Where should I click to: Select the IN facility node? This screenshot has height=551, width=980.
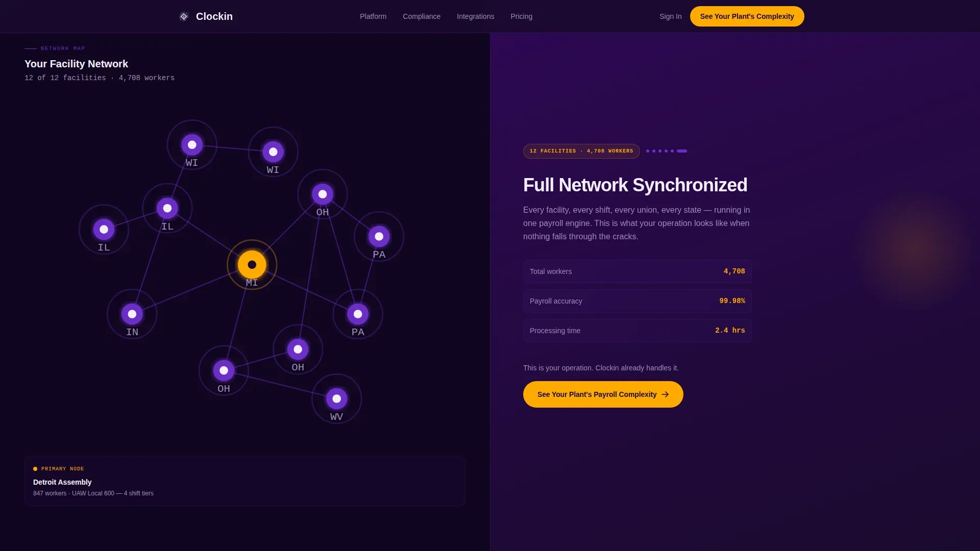tap(132, 314)
